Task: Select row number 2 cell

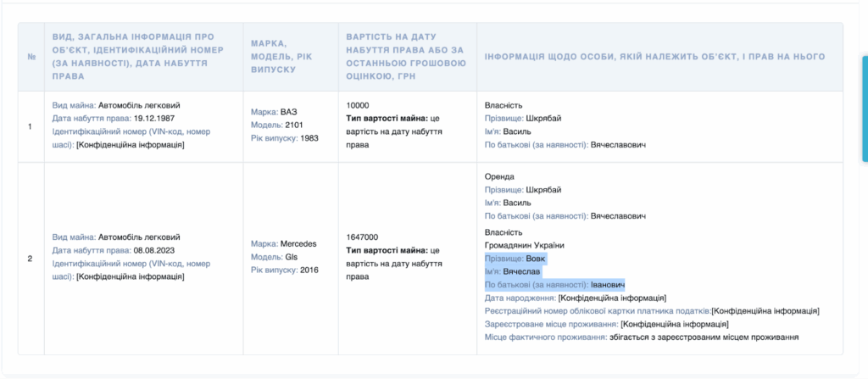Action: click(31, 258)
